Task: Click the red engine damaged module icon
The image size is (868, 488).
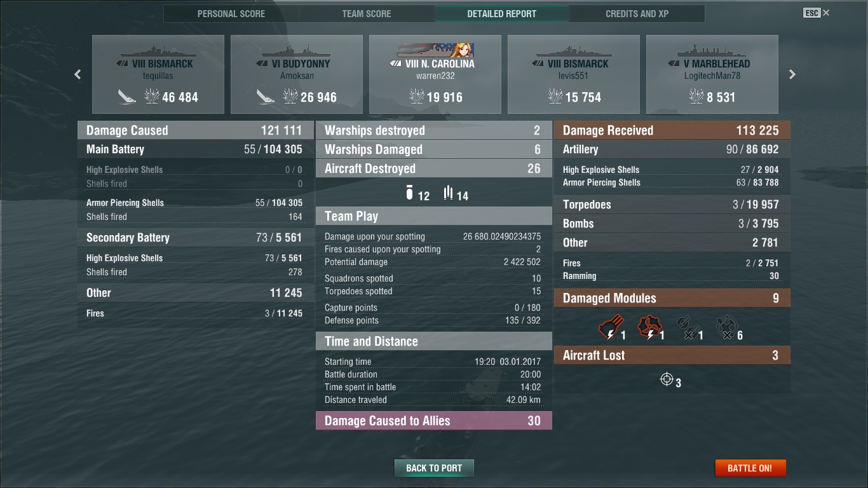Action: [649, 328]
